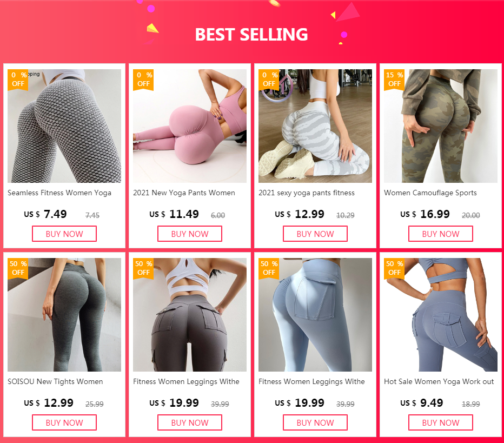This screenshot has width=504, height=443.
Task: Click the 15% OFF badge on camouflage item
Action: (394, 80)
